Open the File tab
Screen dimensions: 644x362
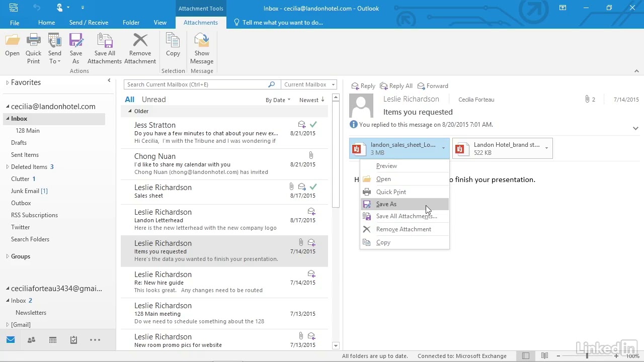point(15,23)
